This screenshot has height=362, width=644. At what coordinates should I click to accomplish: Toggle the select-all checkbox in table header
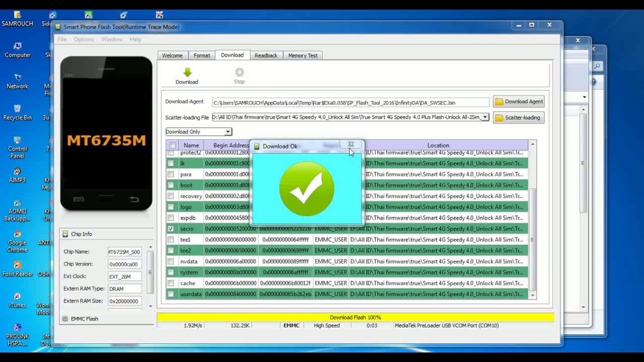pyautogui.click(x=173, y=145)
